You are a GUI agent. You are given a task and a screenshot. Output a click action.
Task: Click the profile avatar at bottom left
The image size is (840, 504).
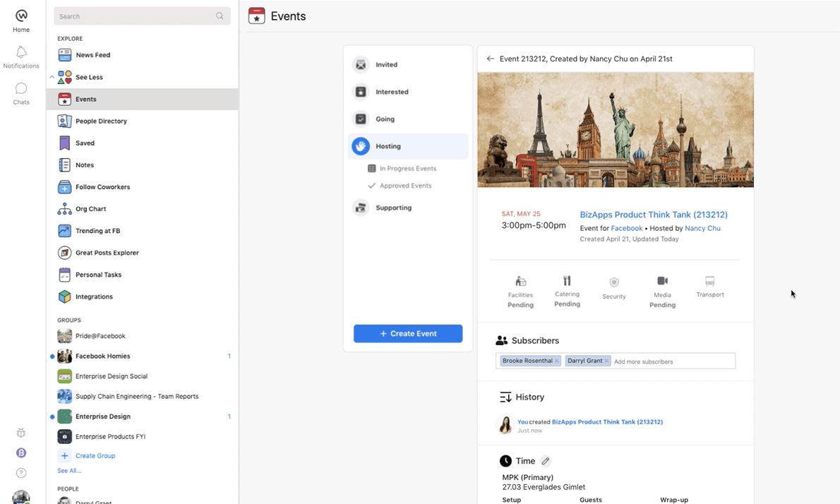pyautogui.click(x=21, y=498)
